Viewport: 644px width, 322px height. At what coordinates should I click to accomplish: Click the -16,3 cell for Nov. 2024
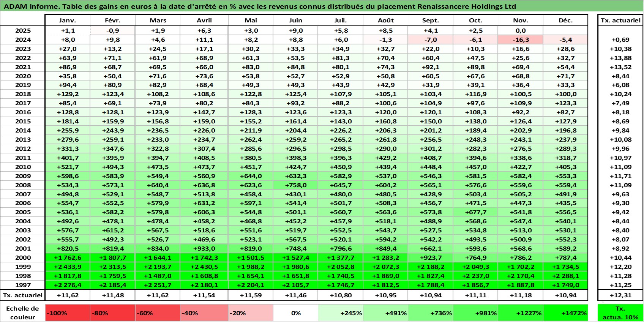coord(521,39)
